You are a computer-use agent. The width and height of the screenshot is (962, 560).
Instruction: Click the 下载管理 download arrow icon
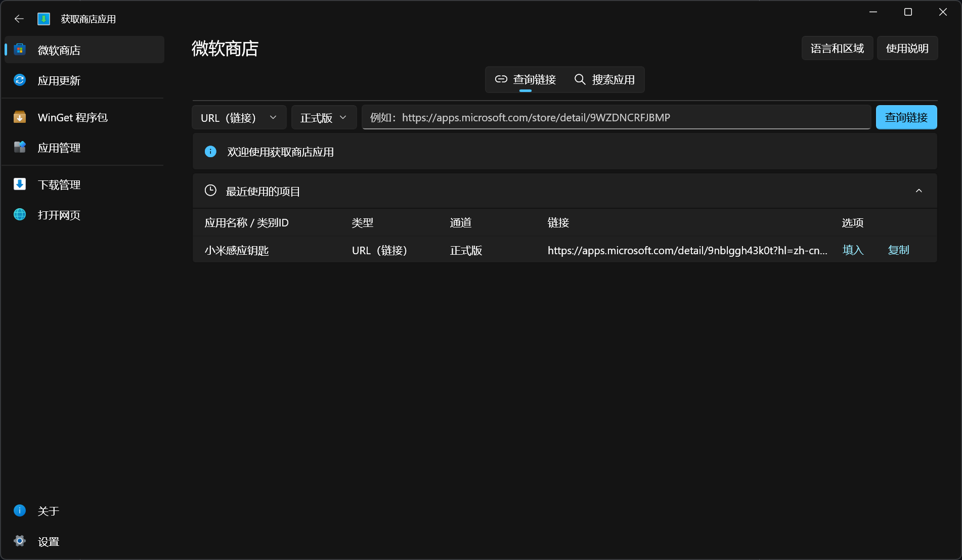click(x=20, y=184)
